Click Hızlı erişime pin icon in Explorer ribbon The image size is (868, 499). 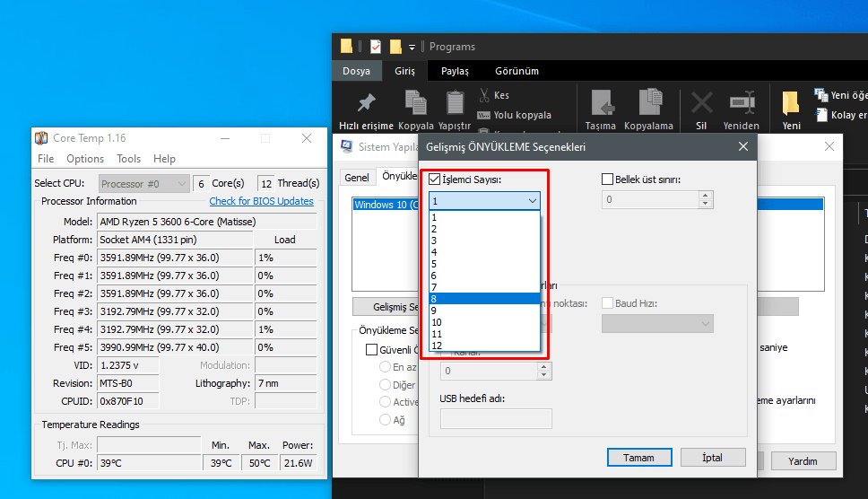click(366, 102)
